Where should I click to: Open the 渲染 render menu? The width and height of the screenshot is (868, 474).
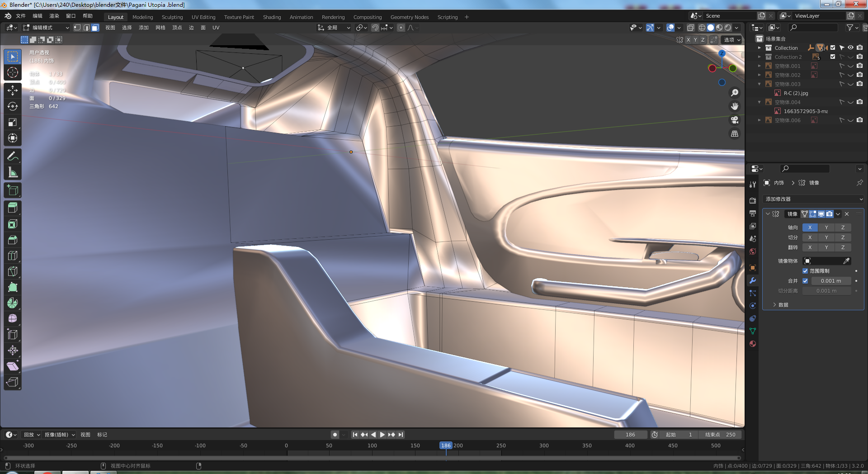pyautogui.click(x=54, y=16)
